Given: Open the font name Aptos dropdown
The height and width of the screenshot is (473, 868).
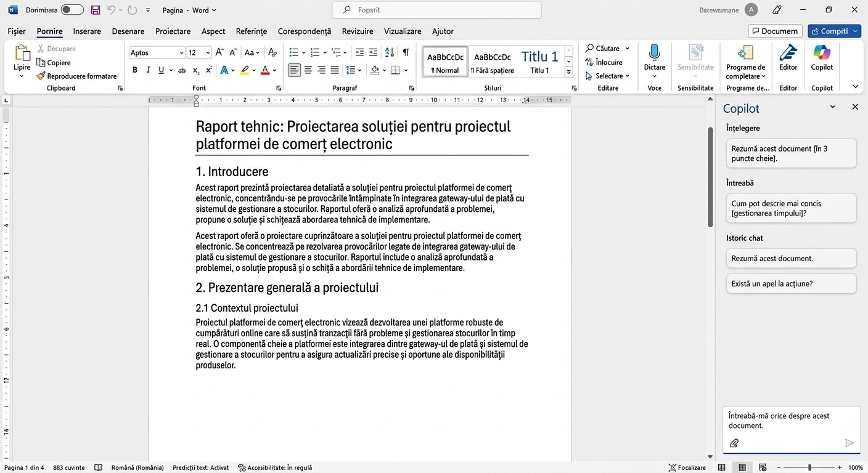Looking at the screenshot, I should (x=181, y=53).
